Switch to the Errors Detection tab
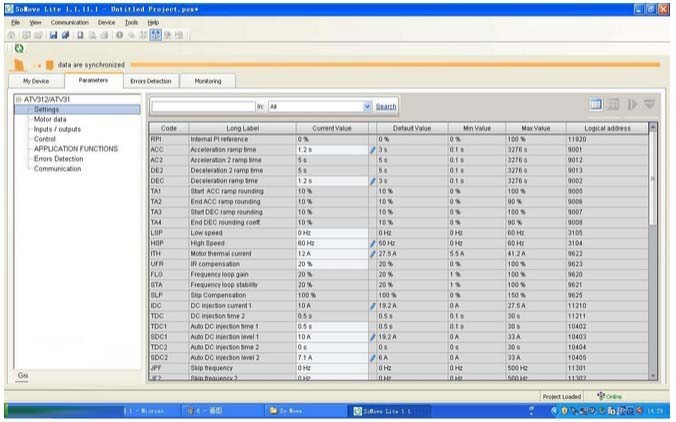 [x=151, y=81]
